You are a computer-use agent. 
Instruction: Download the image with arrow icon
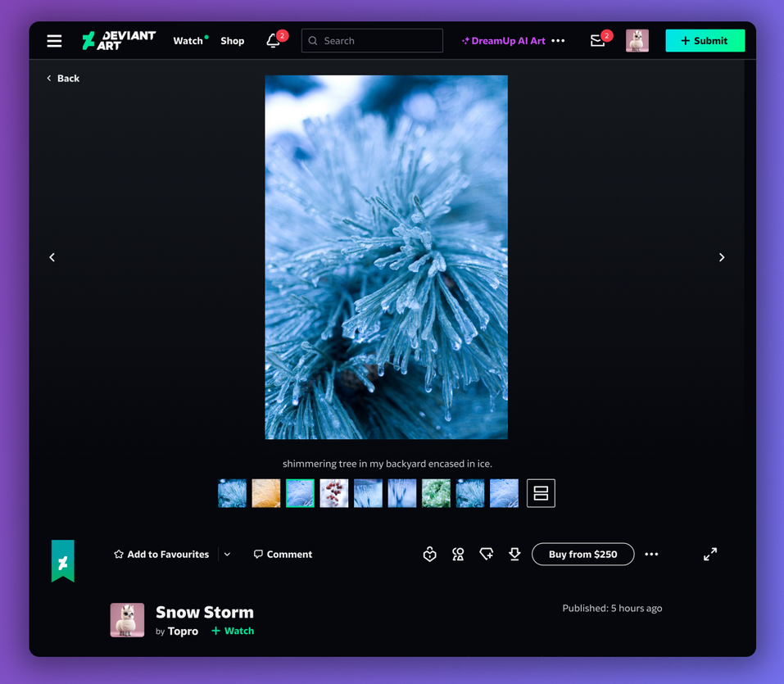pos(514,554)
